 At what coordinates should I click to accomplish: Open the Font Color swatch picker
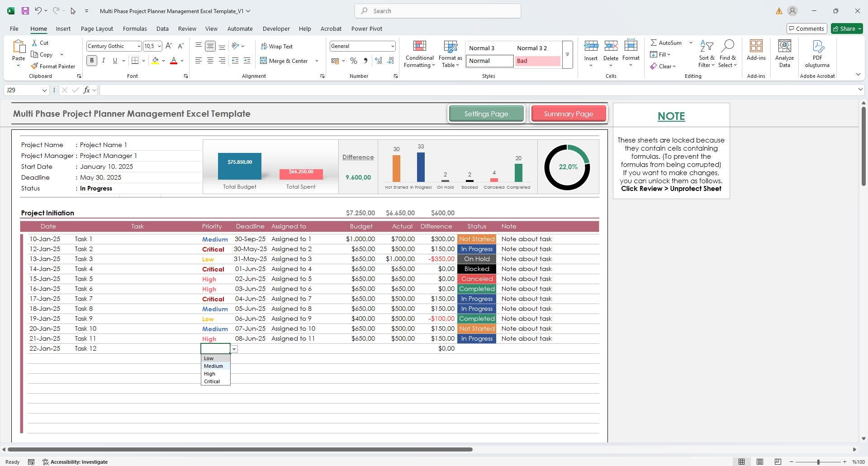click(x=181, y=60)
